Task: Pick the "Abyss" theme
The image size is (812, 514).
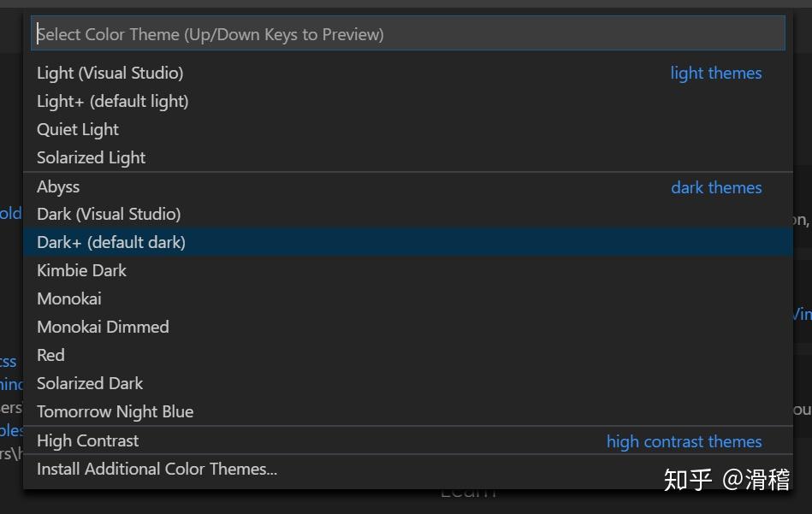Action: (x=58, y=186)
